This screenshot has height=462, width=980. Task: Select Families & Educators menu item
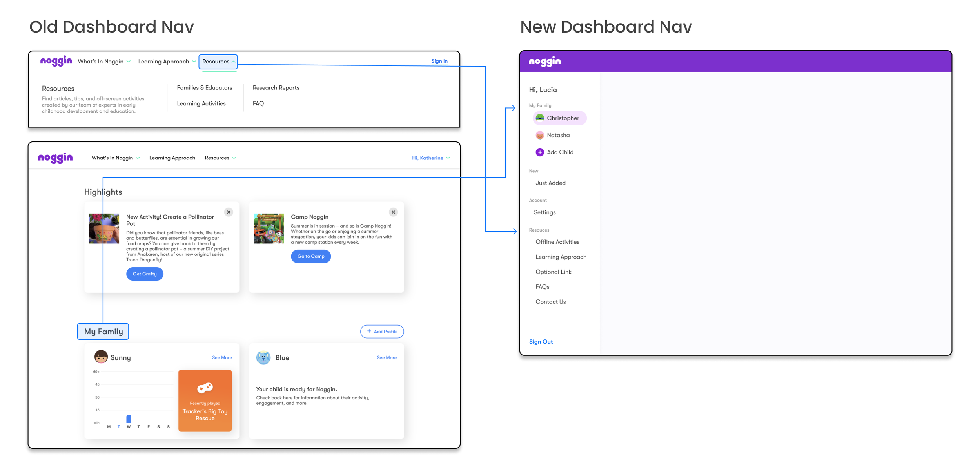click(x=204, y=88)
